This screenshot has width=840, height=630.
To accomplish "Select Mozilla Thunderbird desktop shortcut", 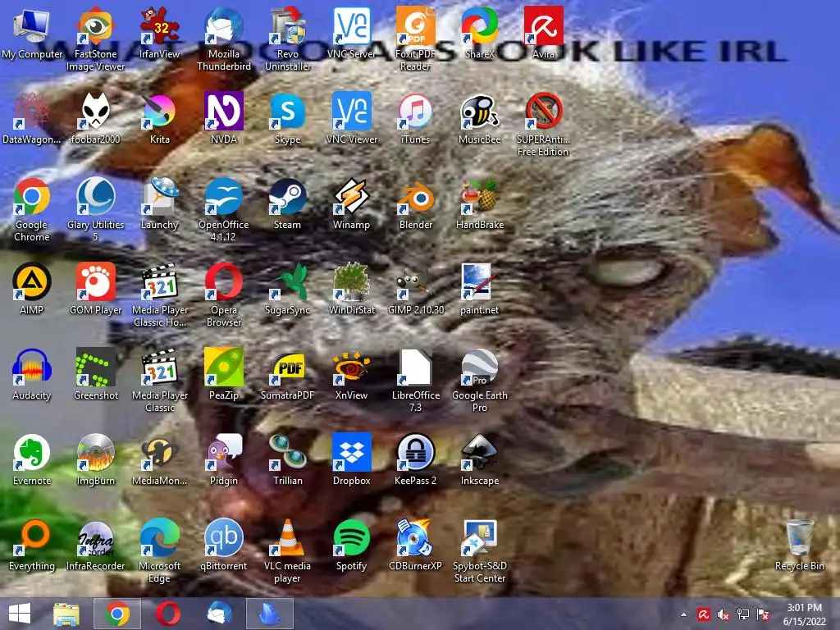I will [224, 39].
